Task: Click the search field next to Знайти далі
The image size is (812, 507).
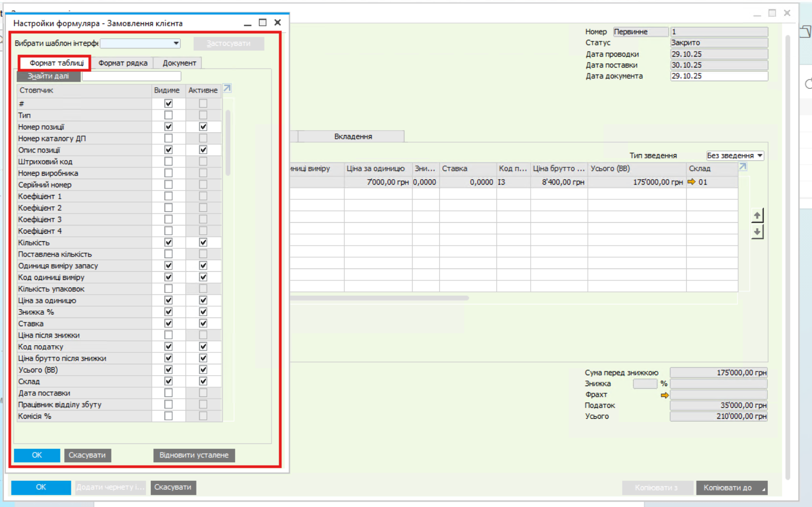Action: click(131, 76)
